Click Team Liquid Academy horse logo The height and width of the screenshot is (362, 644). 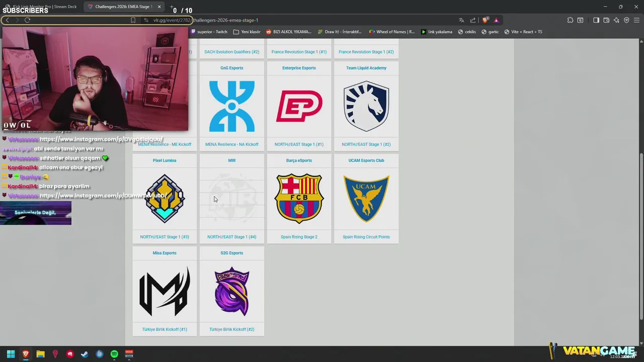click(366, 107)
